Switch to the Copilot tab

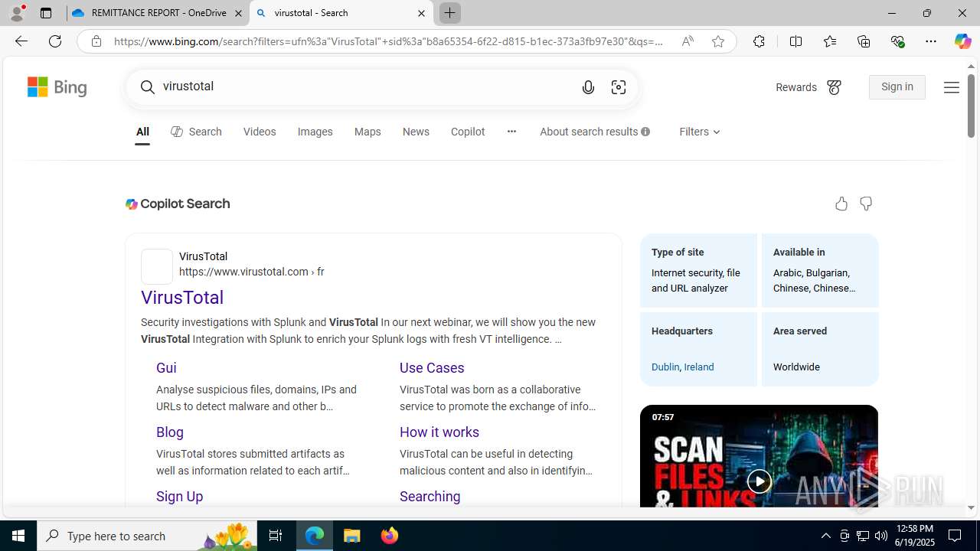pos(468,132)
